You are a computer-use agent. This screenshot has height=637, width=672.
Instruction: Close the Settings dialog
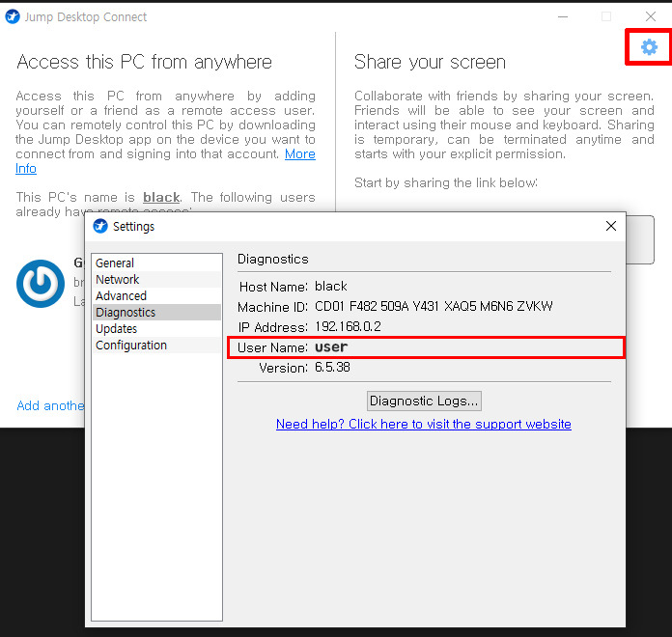611,226
